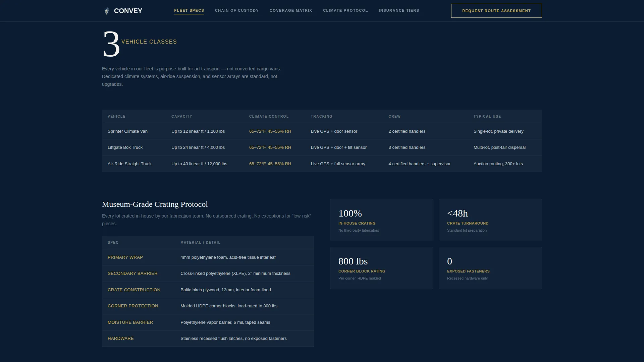This screenshot has width=644, height=362.
Task: Click the 0 Exposed Fasteners card
Action: coord(490,268)
